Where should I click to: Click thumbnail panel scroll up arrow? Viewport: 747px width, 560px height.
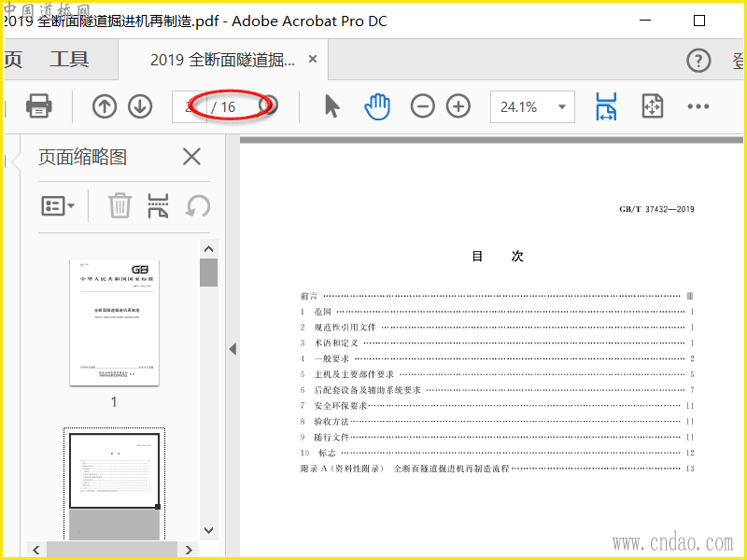pyautogui.click(x=208, y=249)
